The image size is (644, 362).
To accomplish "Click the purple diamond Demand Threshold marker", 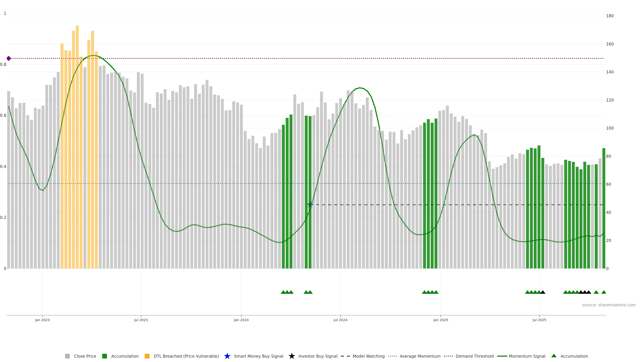I will pos(9,58).
